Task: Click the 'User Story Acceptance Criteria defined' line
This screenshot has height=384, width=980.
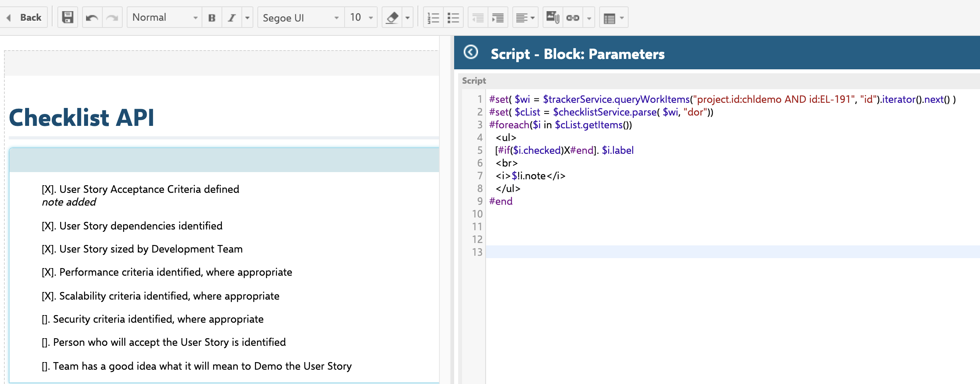Action: click(x=141, y=189)
